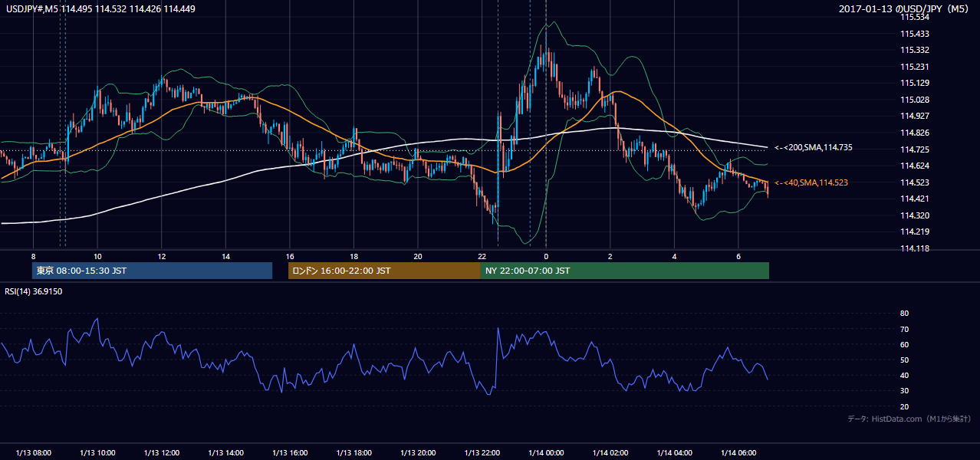Click price axis label 114.421
This screenshot has height=460, width=980.
915,199
